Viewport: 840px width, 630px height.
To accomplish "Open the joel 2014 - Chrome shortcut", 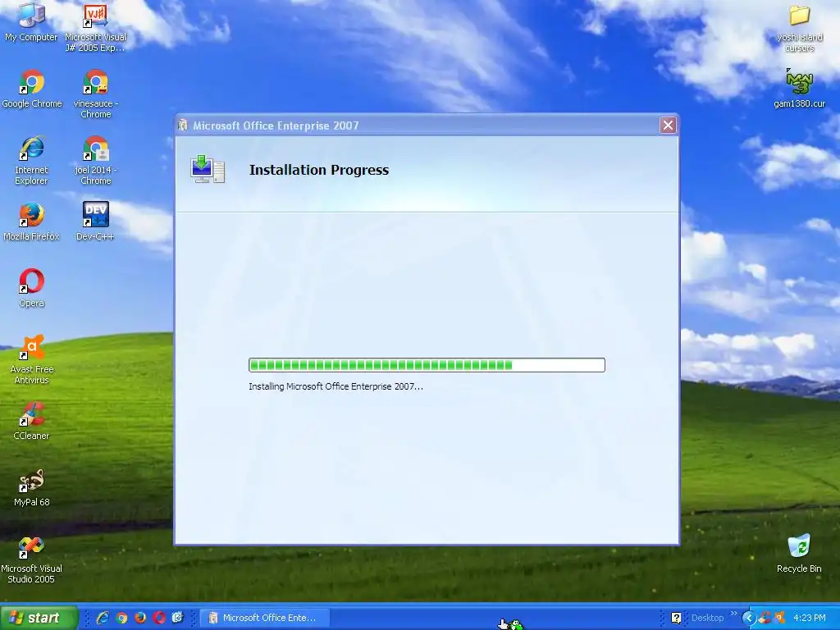I will [95, 160].
